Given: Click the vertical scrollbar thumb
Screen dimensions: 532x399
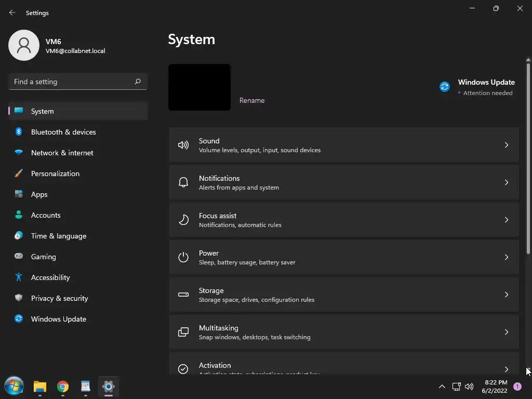Looking at the screenshot, I should 528,158.
